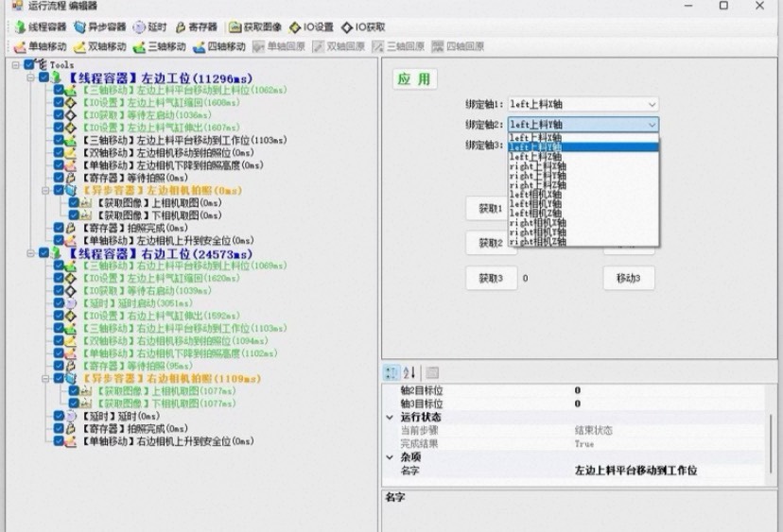783x532 pixels.
Task: Add a 线程容器 thread container from toolbar
Action: click(41, 27)
